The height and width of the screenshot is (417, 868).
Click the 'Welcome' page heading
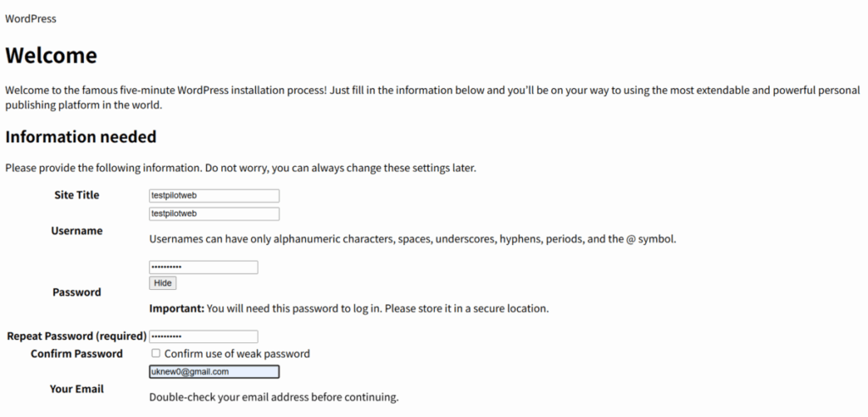[51, 56]
